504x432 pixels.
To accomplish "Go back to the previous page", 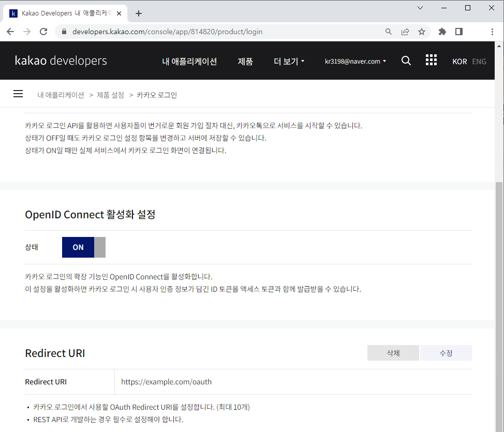I will 10,32.
